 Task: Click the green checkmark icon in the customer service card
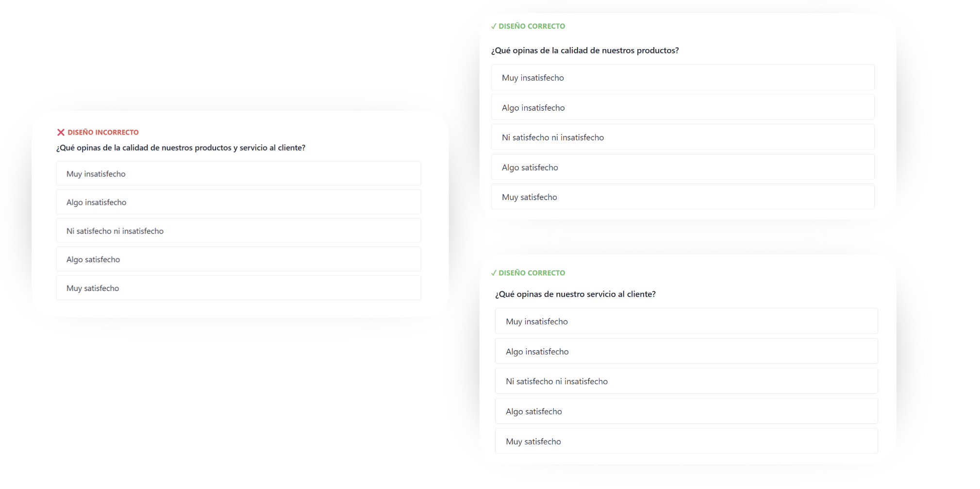[x=494, y=273]
